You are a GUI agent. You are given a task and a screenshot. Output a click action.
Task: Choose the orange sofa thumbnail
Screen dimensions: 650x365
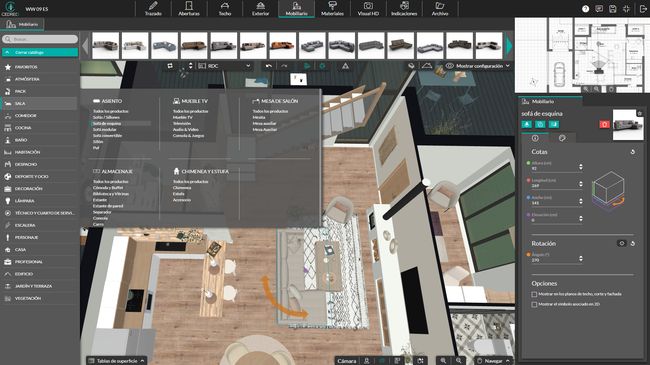click(283, 46)
